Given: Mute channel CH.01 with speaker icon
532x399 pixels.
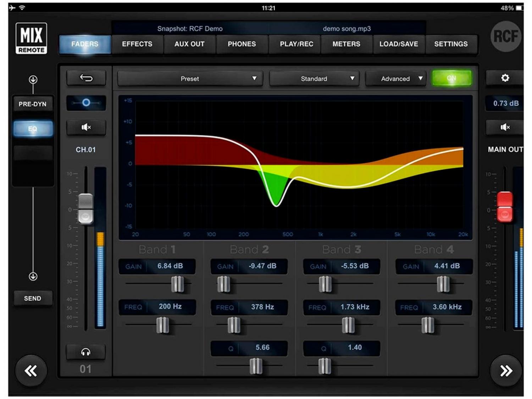Looking at the screenshot, I should coord(86,127).
